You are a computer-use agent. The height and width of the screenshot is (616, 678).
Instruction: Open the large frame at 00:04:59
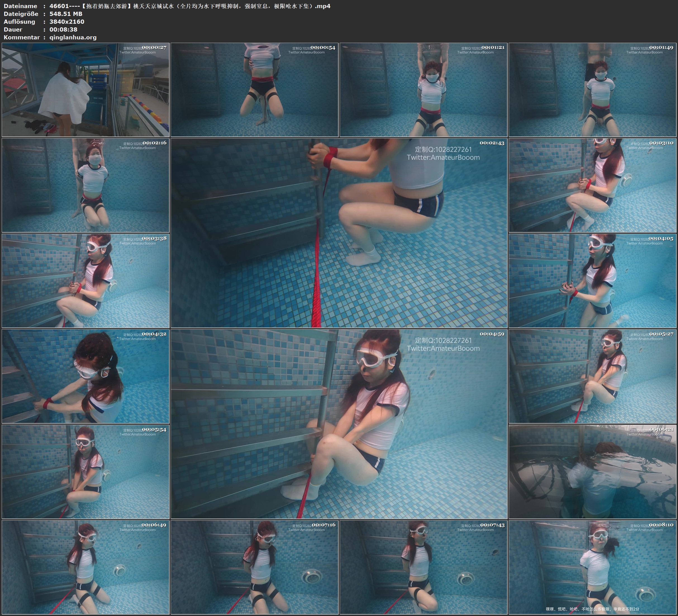tap(339, 424)
